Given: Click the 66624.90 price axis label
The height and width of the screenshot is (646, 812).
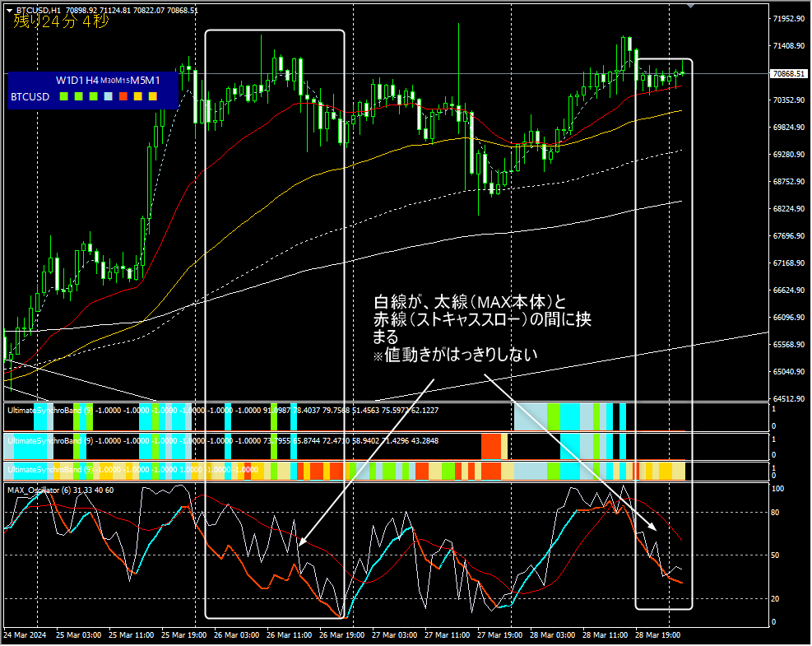Looking at the screenshot, I should [x=789, y=290].
